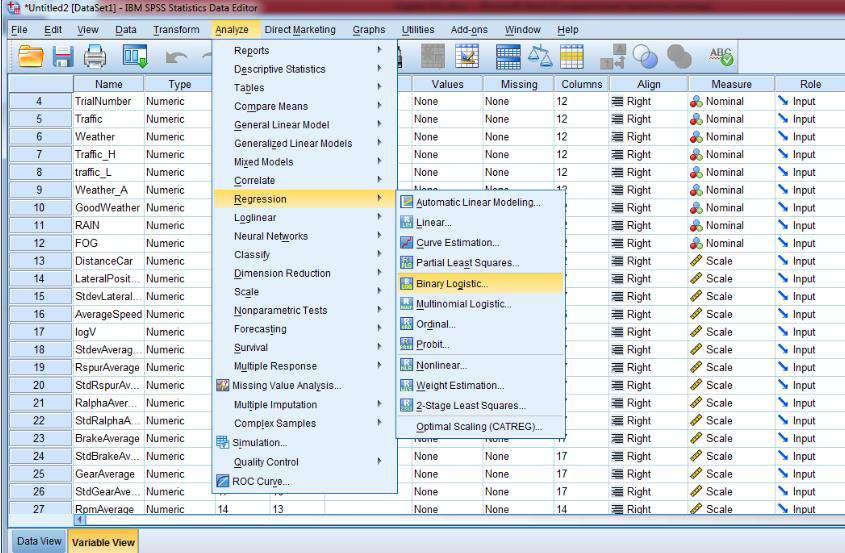Click the icon beside Automatic Linear Modeling
Screen dimensions: 845x553
[x=406, y=203]
